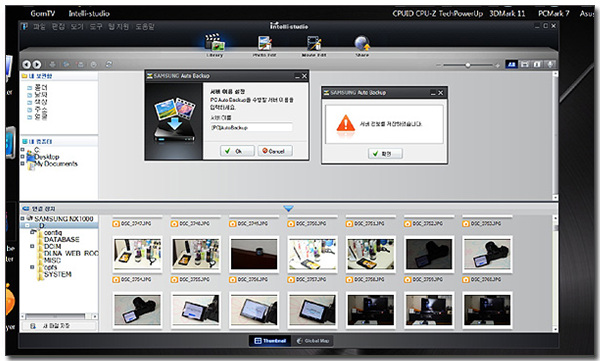Expand the My Documents tree node

pos(23,163)
